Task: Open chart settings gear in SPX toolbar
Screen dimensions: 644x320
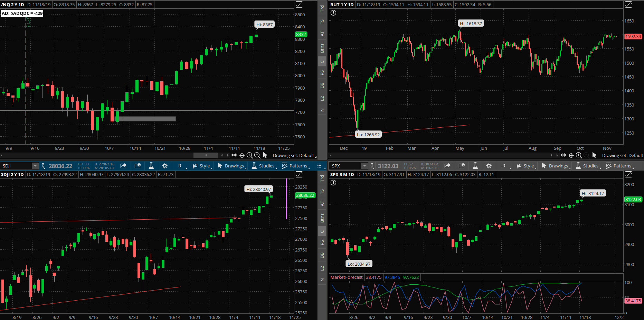Action: click(489, 166)
